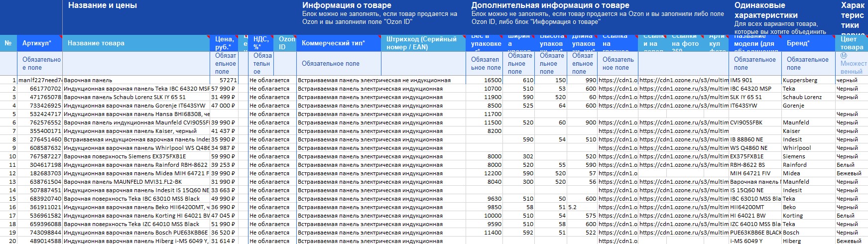Click the 'НДС, %*' column header
868x244 pixels.
(x=261, y=43)
